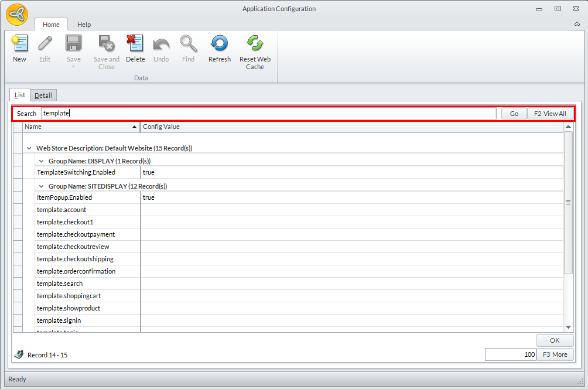Collapse the Web Store Description group
The width and height of the screenshot is (588, 389).
click(x=29, y=148)
